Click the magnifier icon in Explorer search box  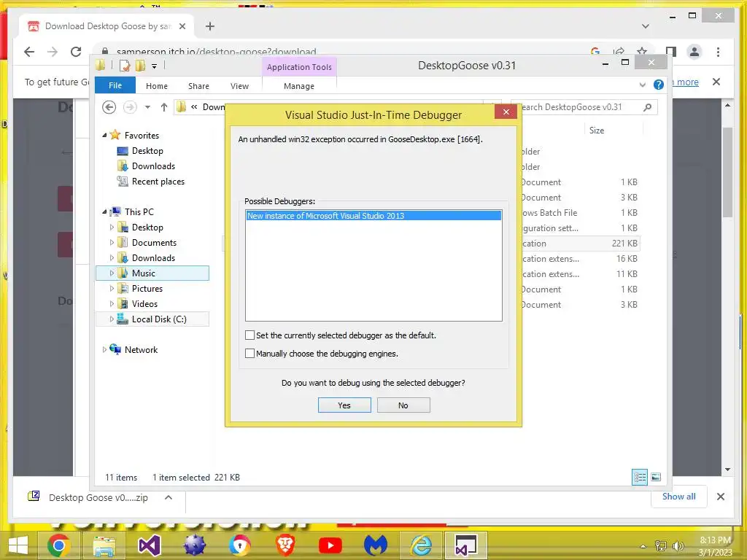[648, 107]
